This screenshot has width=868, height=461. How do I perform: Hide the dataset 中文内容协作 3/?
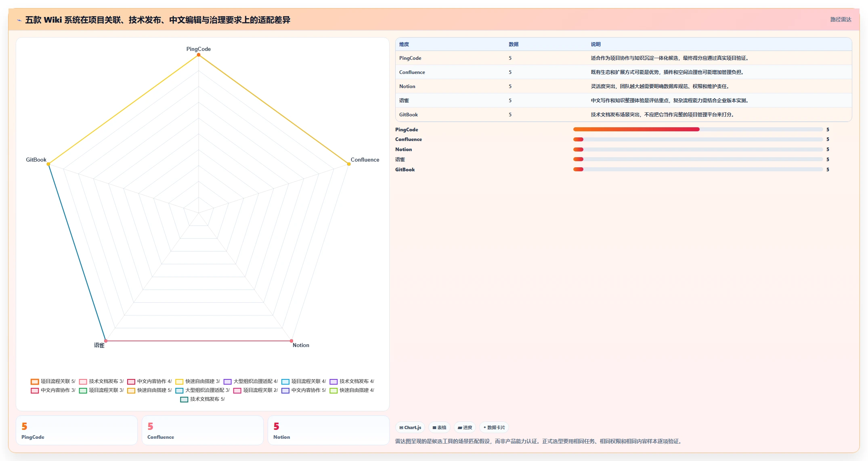click(53, 390)
